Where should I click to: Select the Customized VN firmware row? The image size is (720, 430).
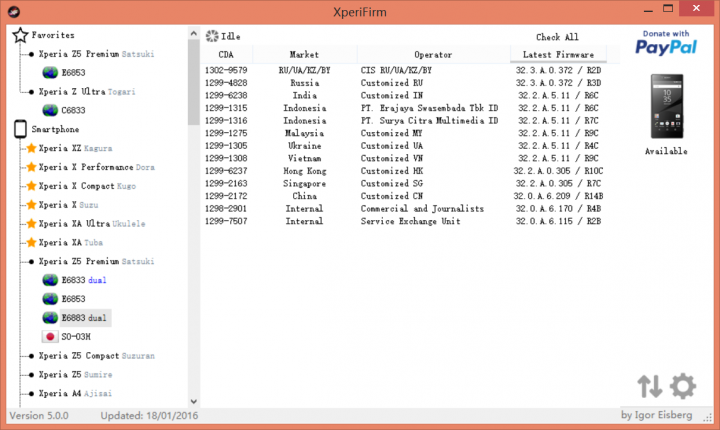tap(403, 158)
